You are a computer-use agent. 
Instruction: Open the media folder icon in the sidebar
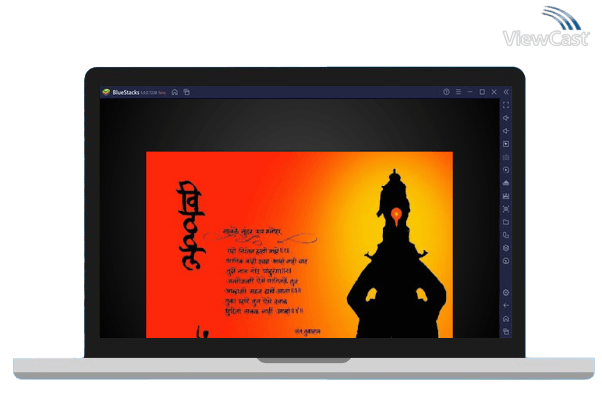pyautogui.click(x=506, y=222)
